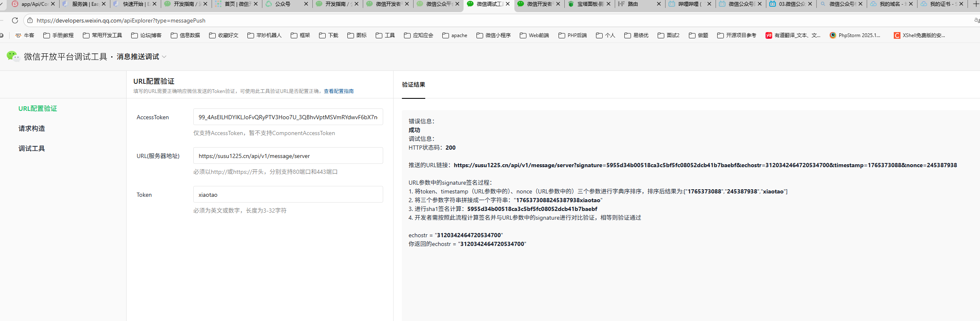Open the 论坛|博客 bookmark folder

146,35
